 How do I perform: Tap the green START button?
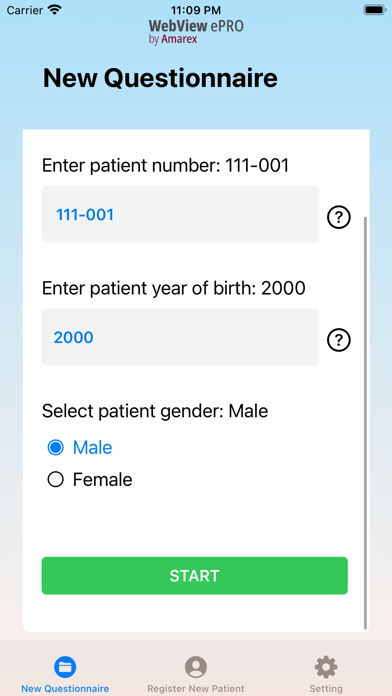[x=194, y=576]
